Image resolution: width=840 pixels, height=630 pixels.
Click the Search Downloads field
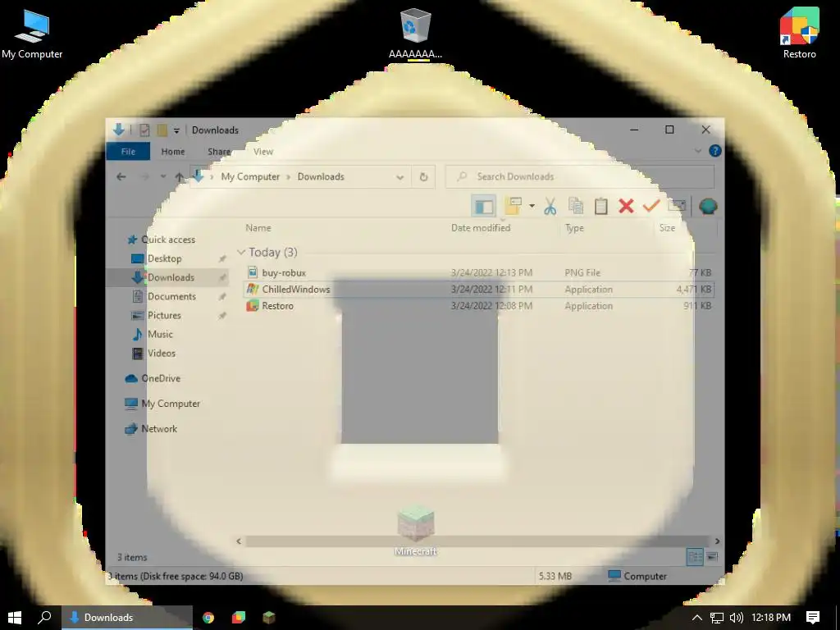[580, 177]
